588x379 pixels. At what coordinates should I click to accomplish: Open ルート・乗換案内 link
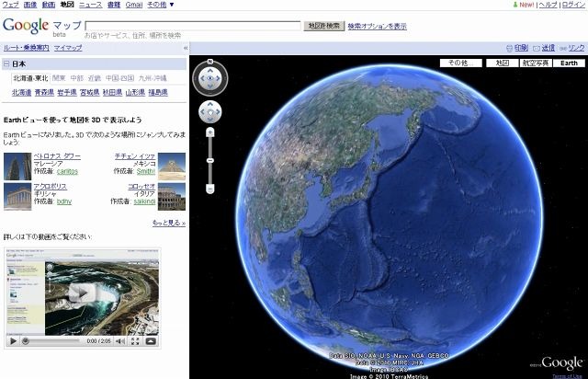tap(27, 48)
